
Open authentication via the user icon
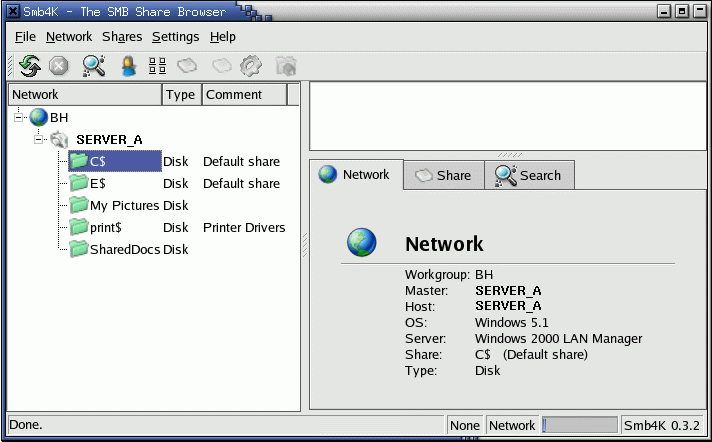pyautogui.click(x=128, y=66)
